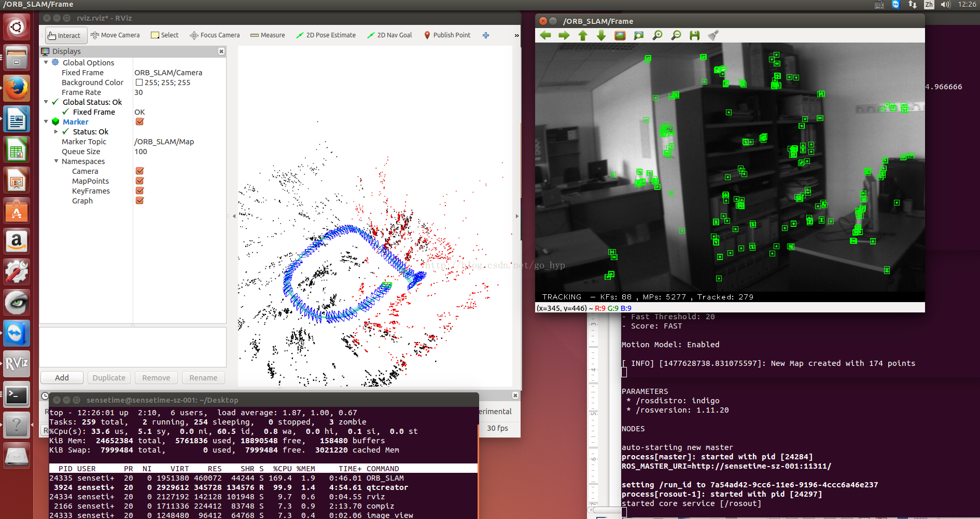Open Amazon launcher icon

17,242
